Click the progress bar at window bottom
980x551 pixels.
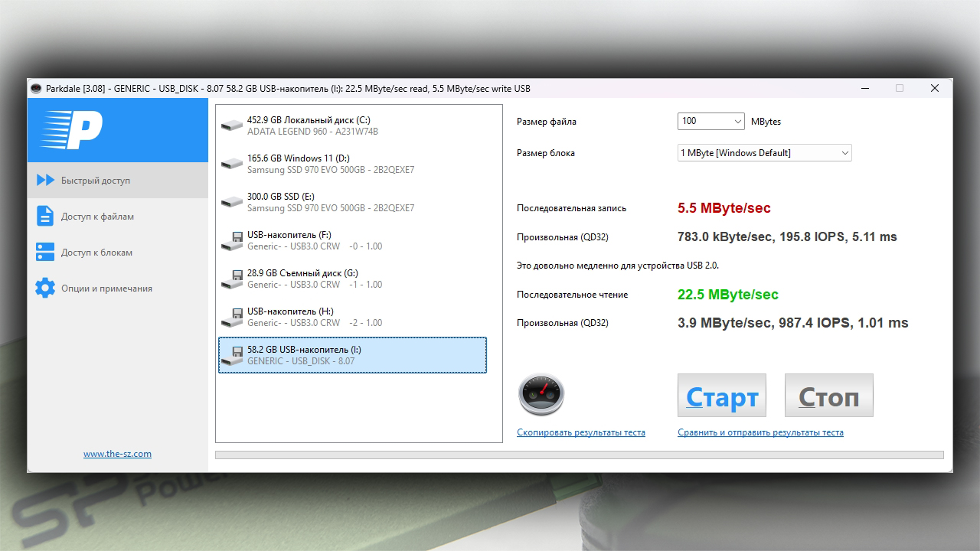click(580, 455)
